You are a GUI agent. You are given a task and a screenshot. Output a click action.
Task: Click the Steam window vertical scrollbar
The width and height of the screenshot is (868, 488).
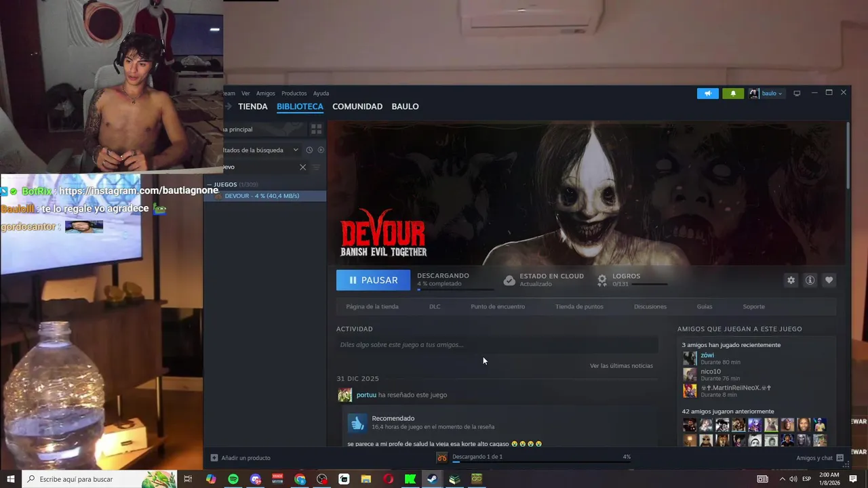848,156
